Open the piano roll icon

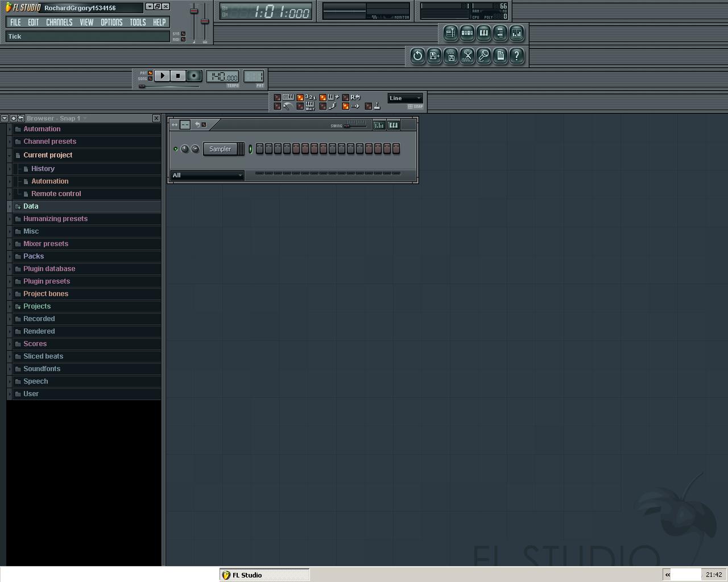click(x=483, y=33)
